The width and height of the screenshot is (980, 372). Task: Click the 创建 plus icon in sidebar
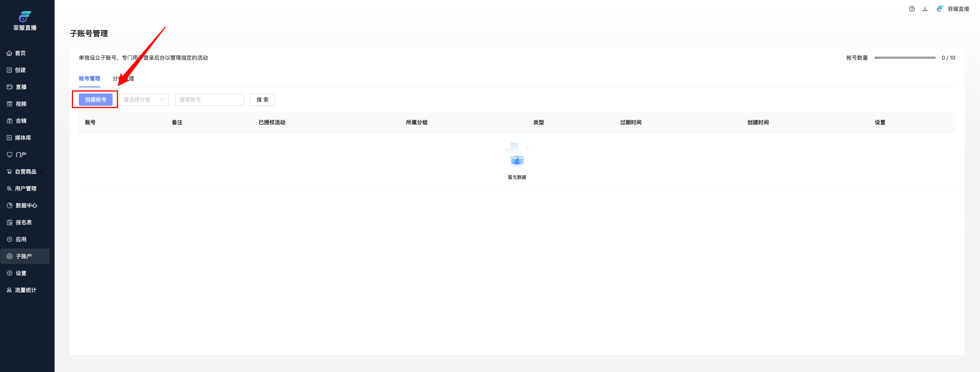[9, 70]
